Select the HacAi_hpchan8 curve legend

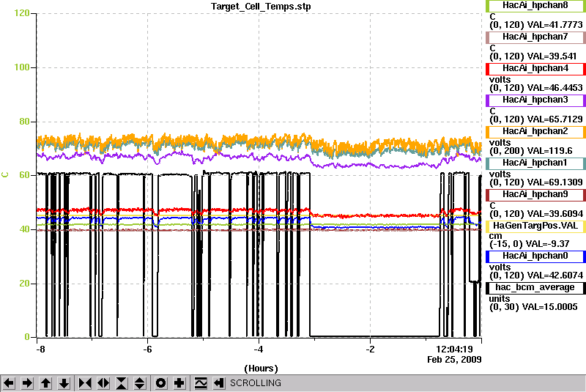click(x=535, y=6)
